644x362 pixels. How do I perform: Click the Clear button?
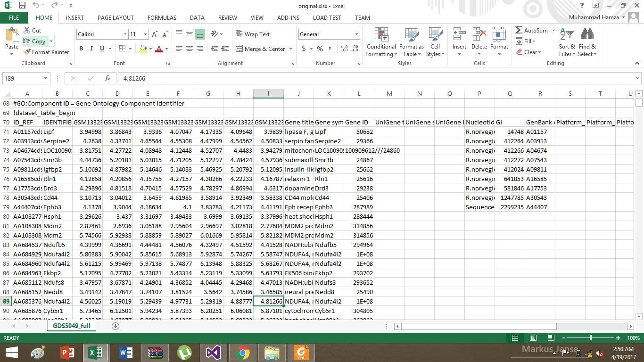(x=528, y=52)
